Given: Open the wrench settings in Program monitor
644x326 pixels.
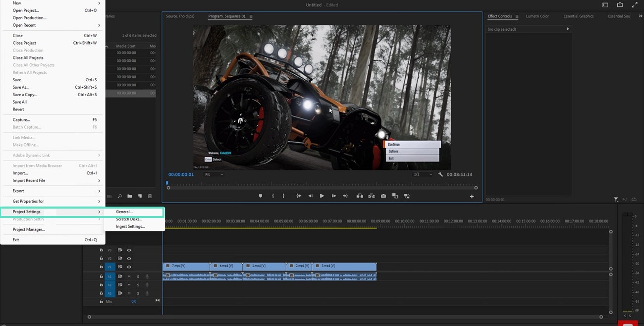Looking at the screenshot, I should pyautogui.click(x=440, y=174).
